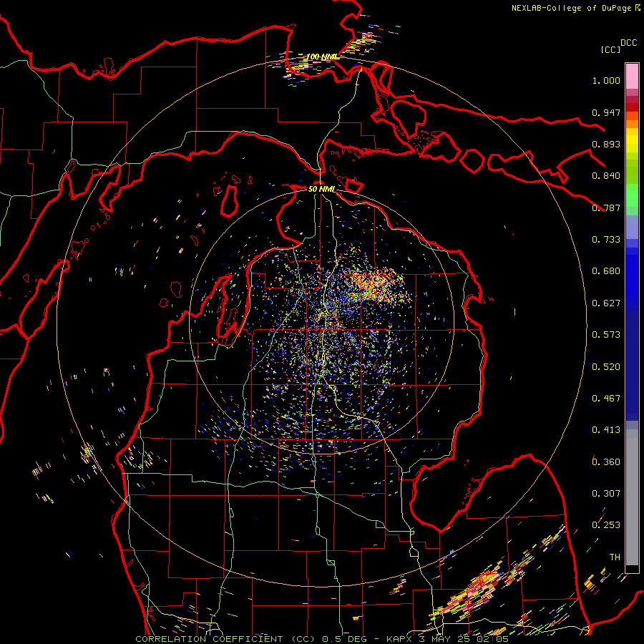Click the 50 NMI range ring label
This screenshot has height=644, width=644.
tap(321, 189)
